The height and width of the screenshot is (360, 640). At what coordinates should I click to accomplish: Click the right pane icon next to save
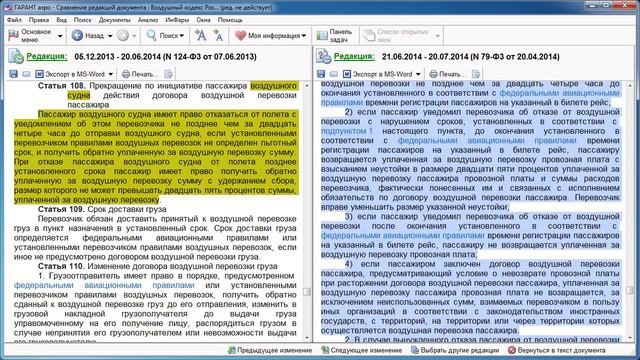(333, 74)
